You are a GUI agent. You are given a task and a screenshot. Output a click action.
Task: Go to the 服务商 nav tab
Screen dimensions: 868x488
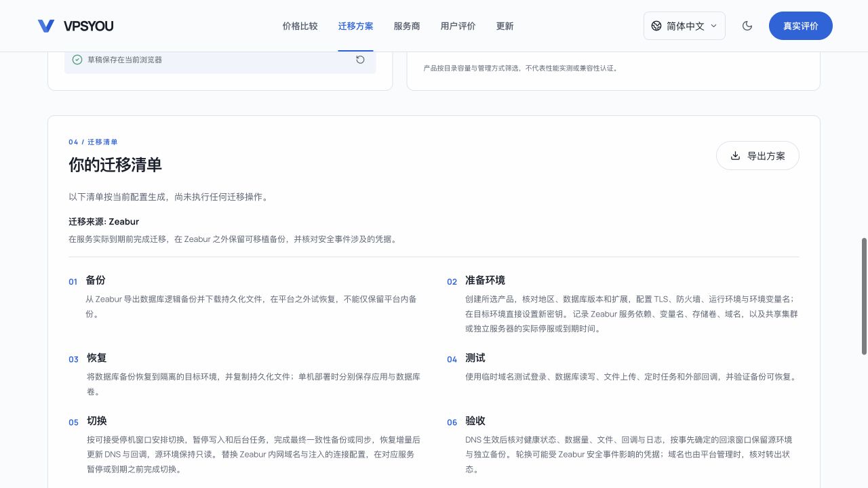click(x=407, y=26)
